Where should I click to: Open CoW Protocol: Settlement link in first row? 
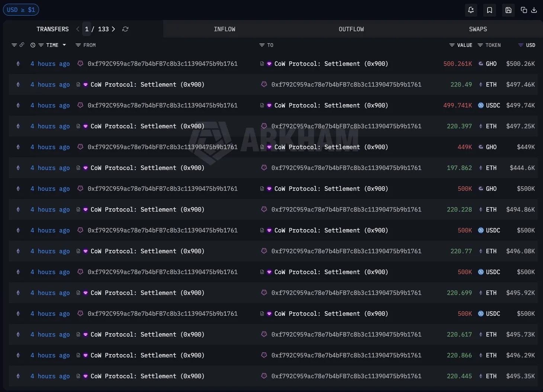pyautogui.click(x=331, y=64)
